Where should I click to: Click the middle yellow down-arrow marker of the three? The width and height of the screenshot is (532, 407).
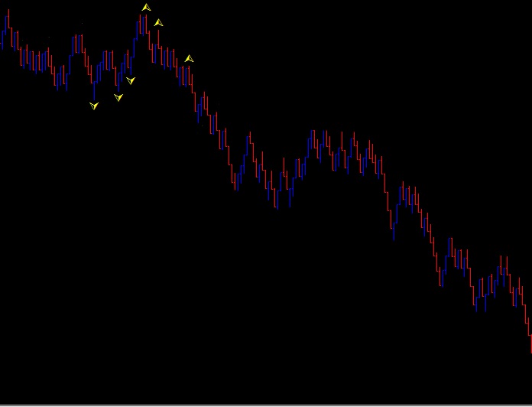[x=118, y=98]
